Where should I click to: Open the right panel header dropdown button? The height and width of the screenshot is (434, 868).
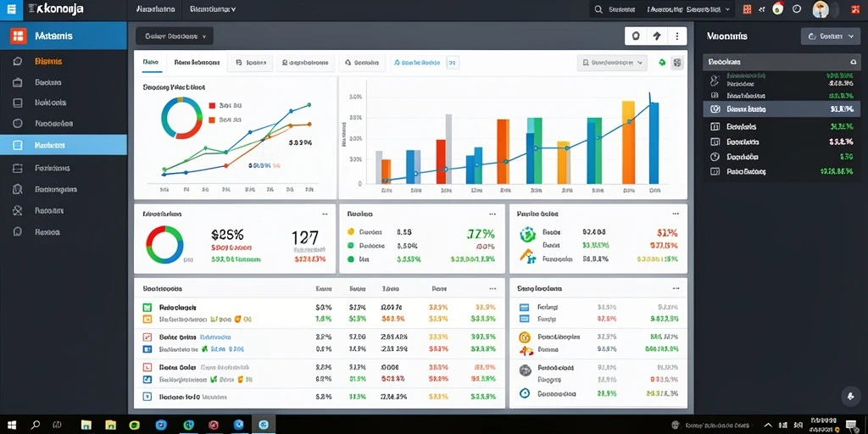pyautogui.click(x=831, y=36)
